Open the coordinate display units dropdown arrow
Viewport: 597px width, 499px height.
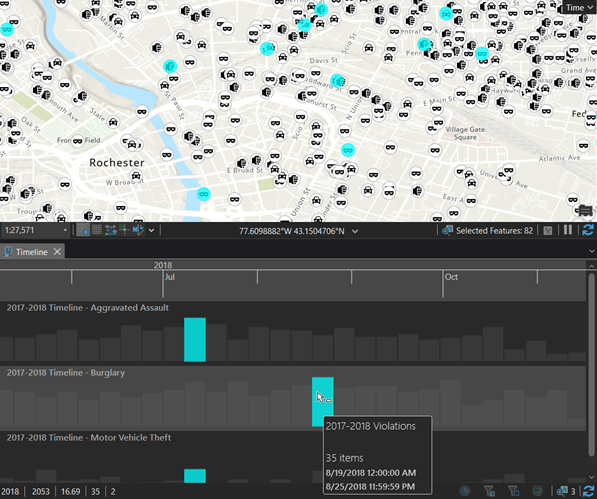[355, 231]
